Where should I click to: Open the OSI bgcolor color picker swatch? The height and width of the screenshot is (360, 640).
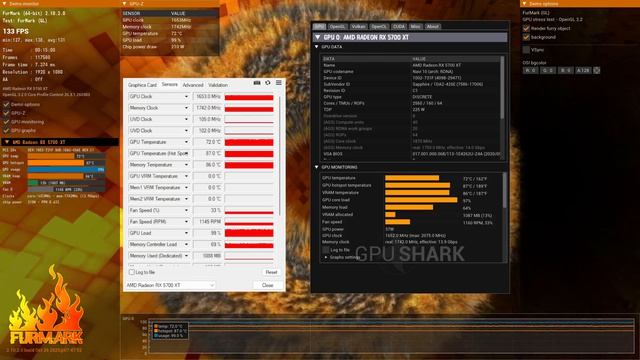tap(597, 70)
